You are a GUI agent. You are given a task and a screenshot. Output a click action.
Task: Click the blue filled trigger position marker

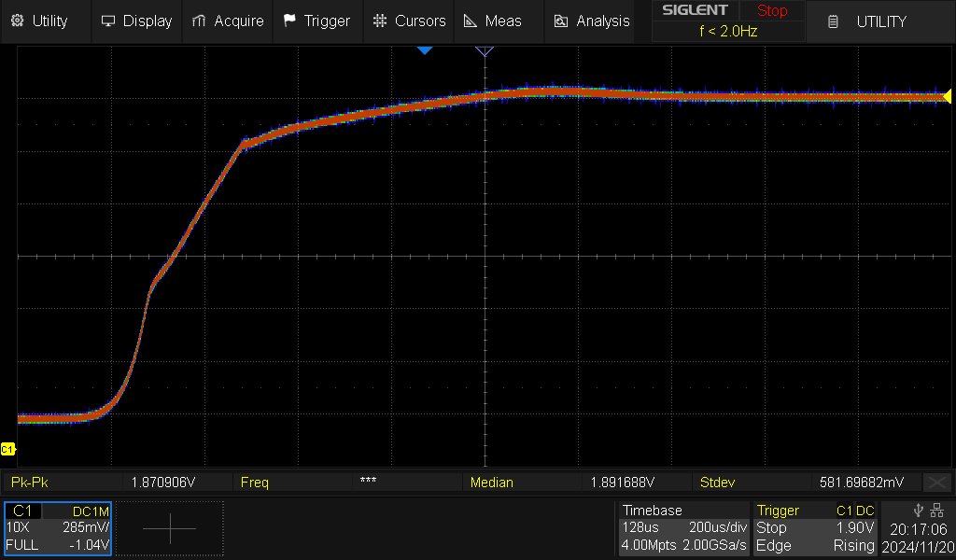425,49
